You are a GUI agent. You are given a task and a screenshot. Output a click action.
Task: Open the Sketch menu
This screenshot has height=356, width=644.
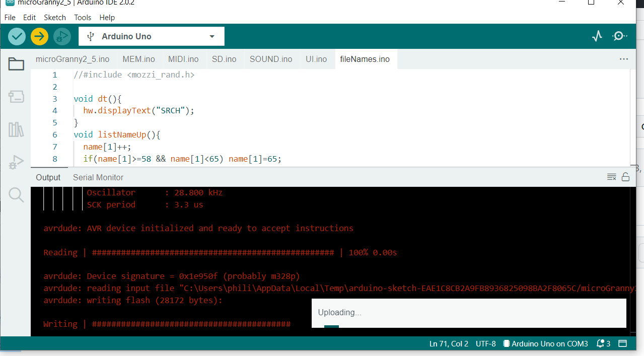54,17
